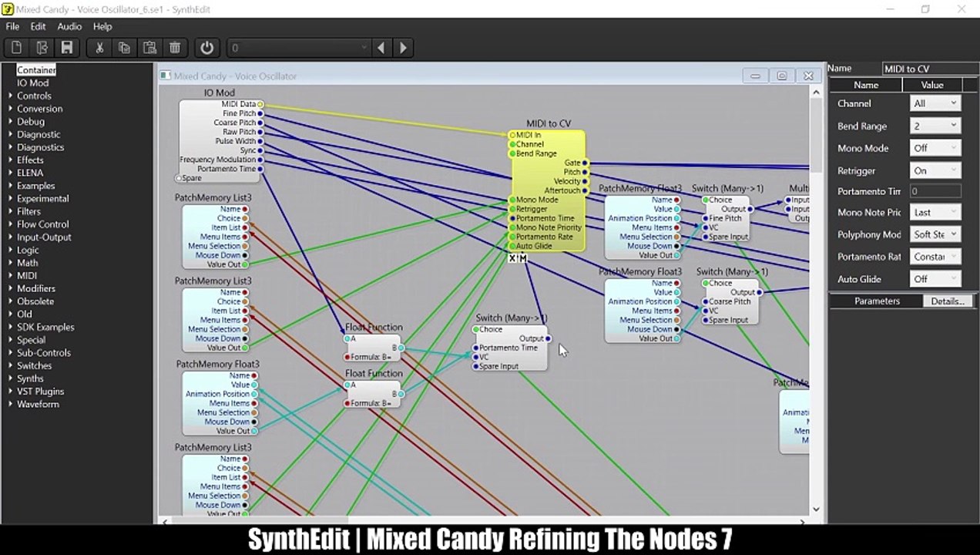Select the first Float Function module title
The image size is (980, 555).
pos(374,327)
